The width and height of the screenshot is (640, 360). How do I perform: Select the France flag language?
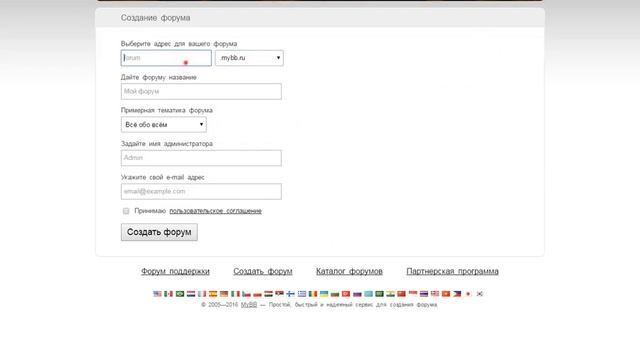click(202, 294)
